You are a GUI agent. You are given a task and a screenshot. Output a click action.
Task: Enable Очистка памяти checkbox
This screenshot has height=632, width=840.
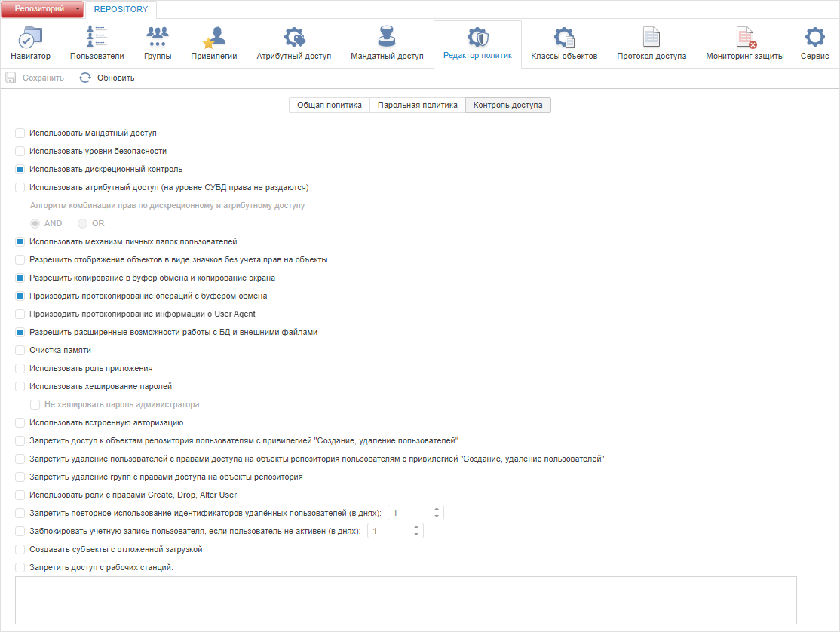[x=20, y=350]
